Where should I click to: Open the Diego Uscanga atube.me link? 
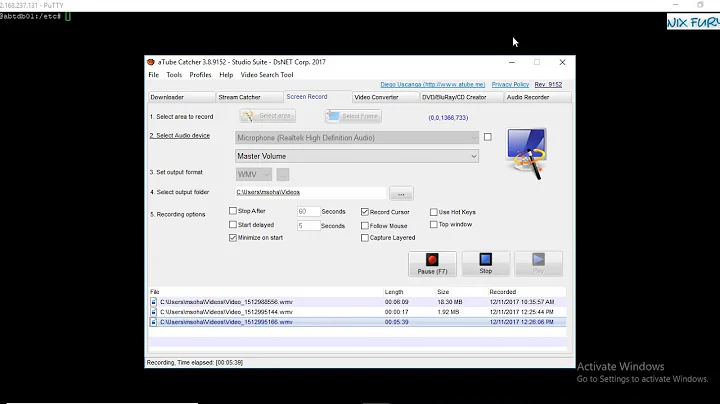pyautogui.click(x=433, y=84)
